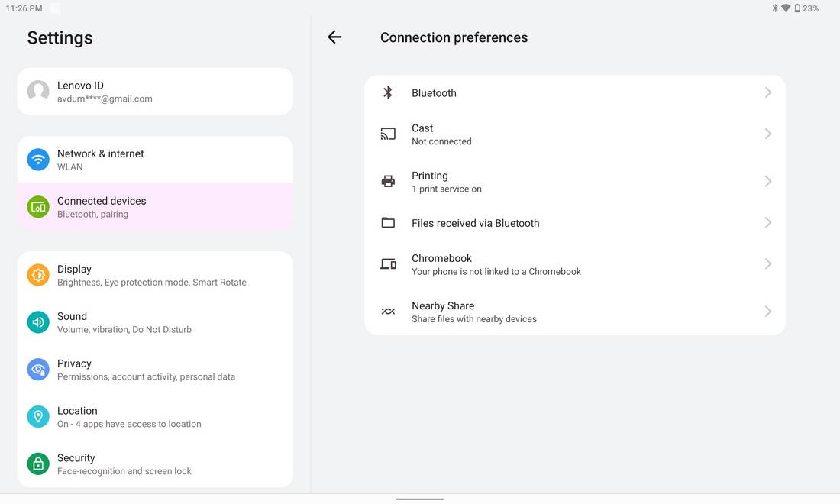The height and width of the screenshot is (504, 840).
Task: Open Location settings category
Action: pos(155,417)
